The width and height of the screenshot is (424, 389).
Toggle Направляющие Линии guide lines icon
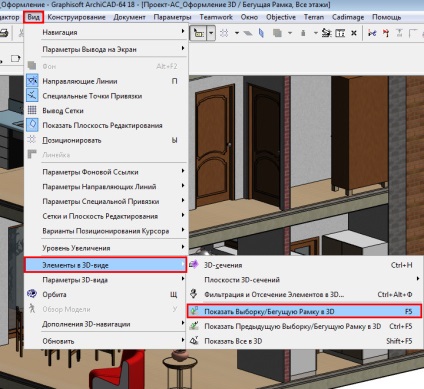[x=32, y=81]
